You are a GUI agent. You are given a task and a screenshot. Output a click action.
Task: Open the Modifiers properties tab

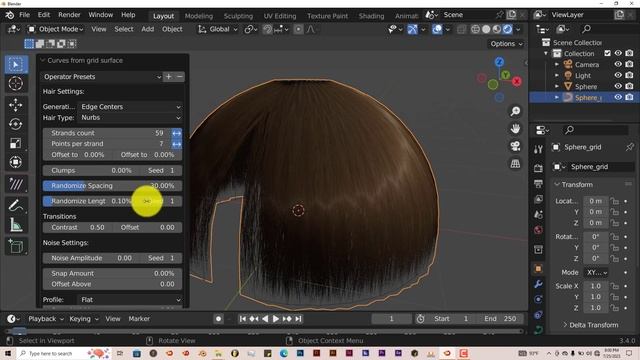coord(538,284)
